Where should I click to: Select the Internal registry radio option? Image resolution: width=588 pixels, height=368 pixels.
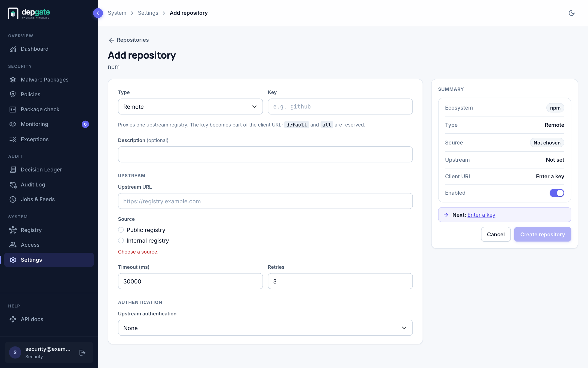tap(121, 240)
